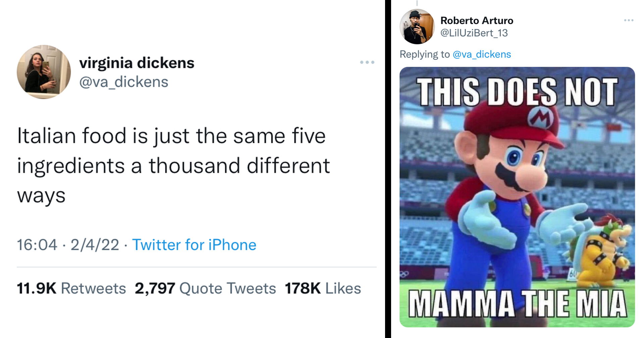Viewport: 644px width, 338px height.
Task: View the 11.9K Retweets list
Action: (x=71, y=288)
